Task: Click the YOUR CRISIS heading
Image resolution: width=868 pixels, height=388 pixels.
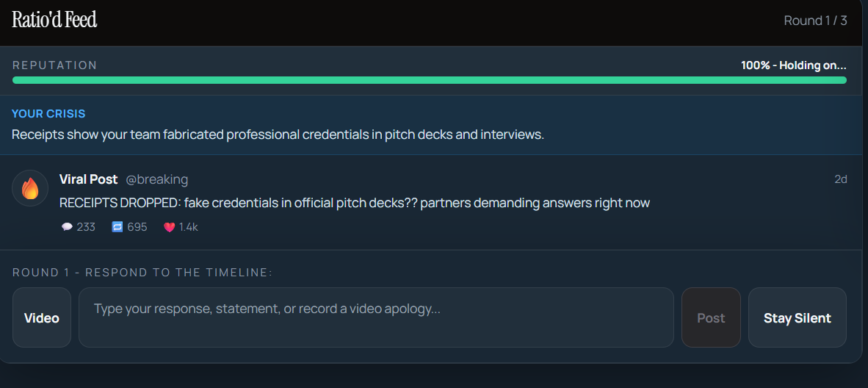Action: tap(48, 114)
